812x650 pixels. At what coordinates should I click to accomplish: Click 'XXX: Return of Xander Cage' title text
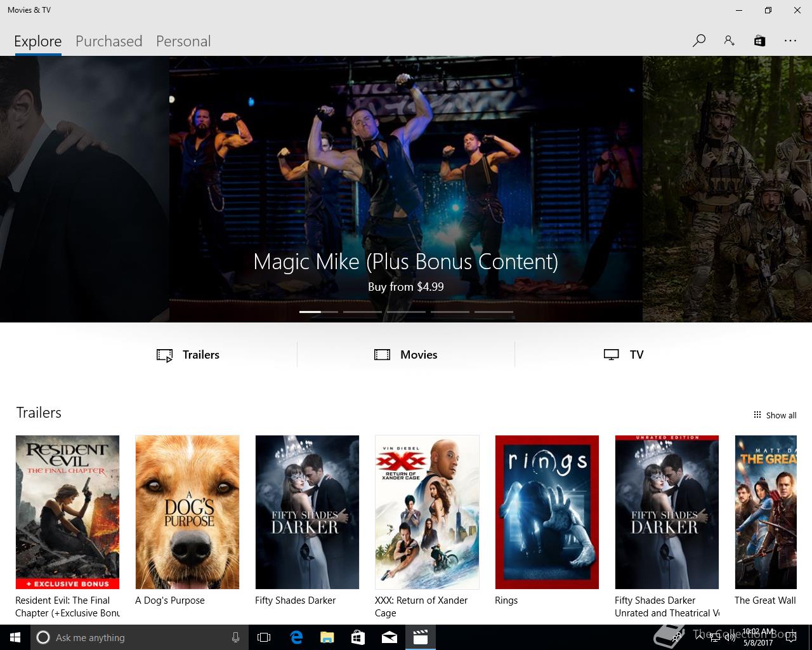coord(421,607)
